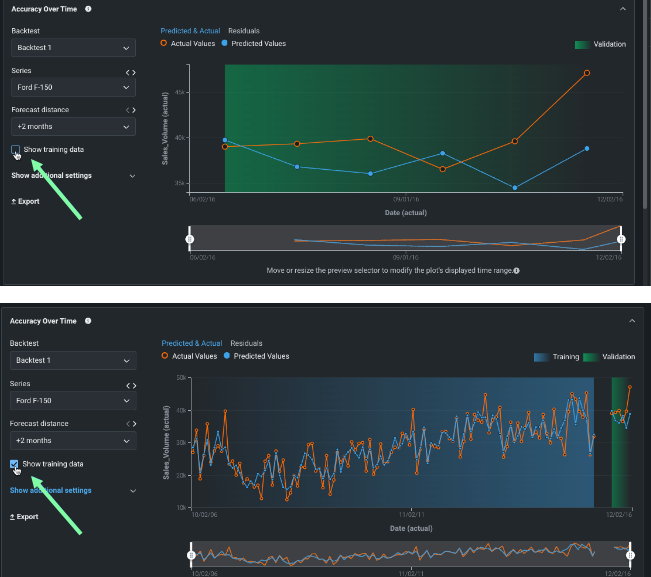
Task: Click left handle of upper preview selector
Action: pos(190,239)
